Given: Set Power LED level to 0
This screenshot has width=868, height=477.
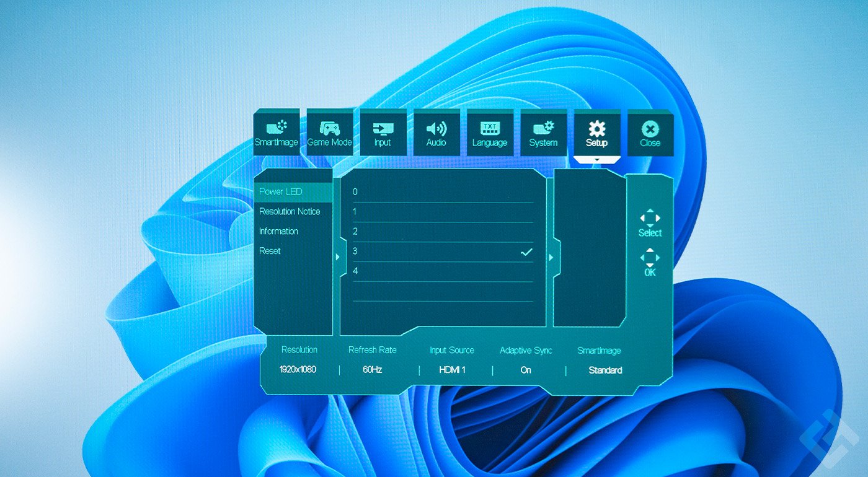Looking at the screenshot, I should pyautogui.click(x=443, y=192).
